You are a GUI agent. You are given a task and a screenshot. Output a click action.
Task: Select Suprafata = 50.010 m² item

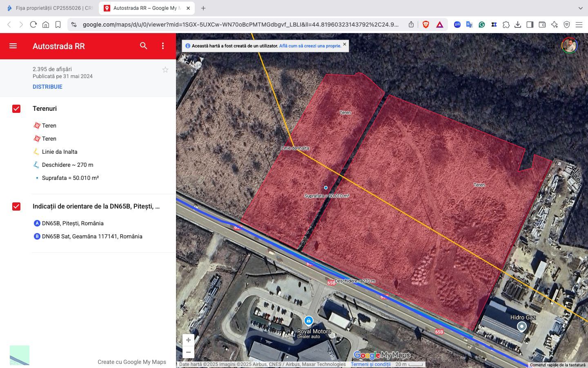coord(70,178)
